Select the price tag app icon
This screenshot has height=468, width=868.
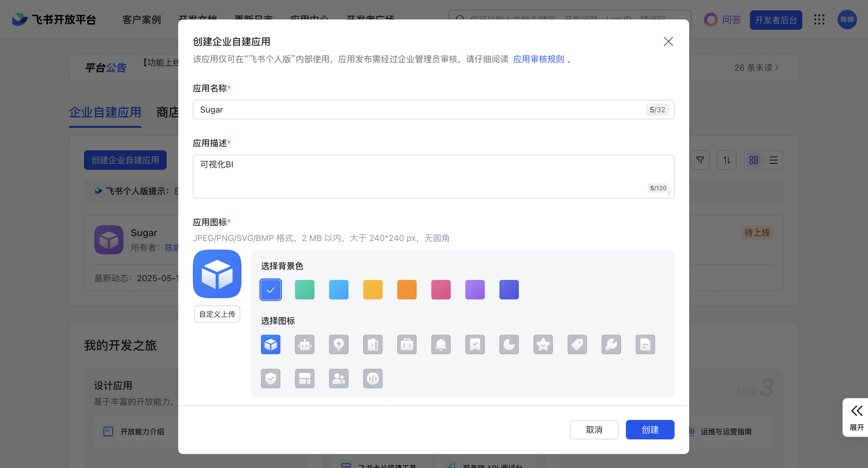pyautogui.click(x=577, y=344)
